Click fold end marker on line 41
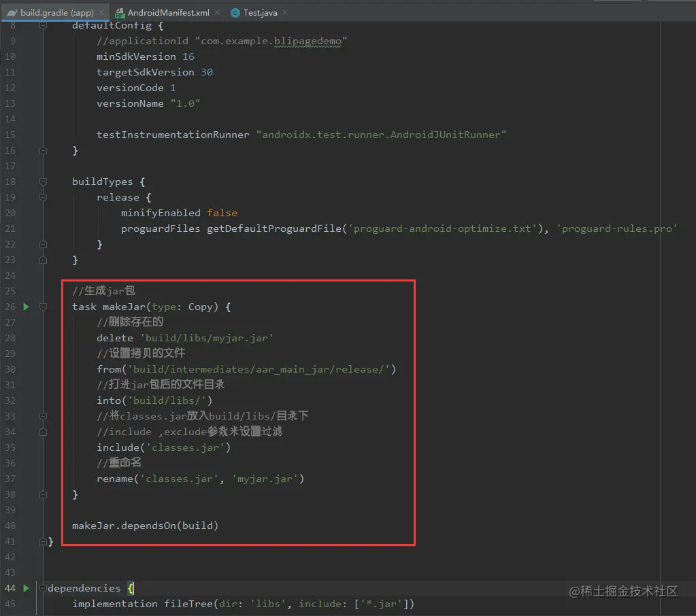Viewport: 696px width, 616px height. click(43, 541)
